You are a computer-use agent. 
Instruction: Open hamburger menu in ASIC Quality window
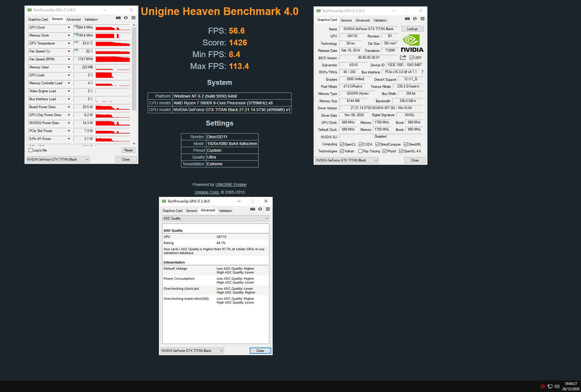268,209
